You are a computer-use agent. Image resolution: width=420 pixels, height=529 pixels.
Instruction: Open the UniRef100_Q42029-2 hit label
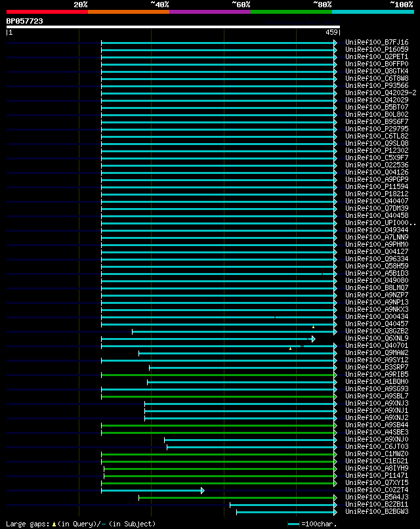tap(381, 93)
